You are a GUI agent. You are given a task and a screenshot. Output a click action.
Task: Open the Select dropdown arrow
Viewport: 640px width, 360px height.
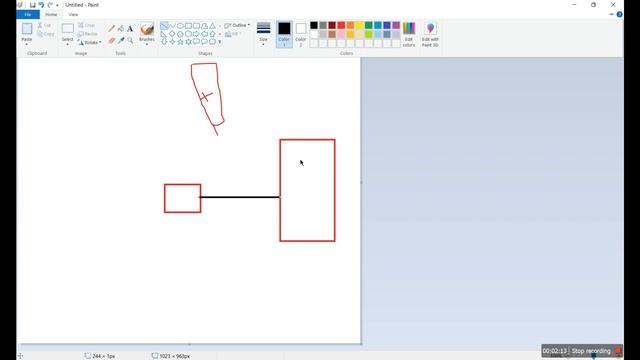pos(67,43)
